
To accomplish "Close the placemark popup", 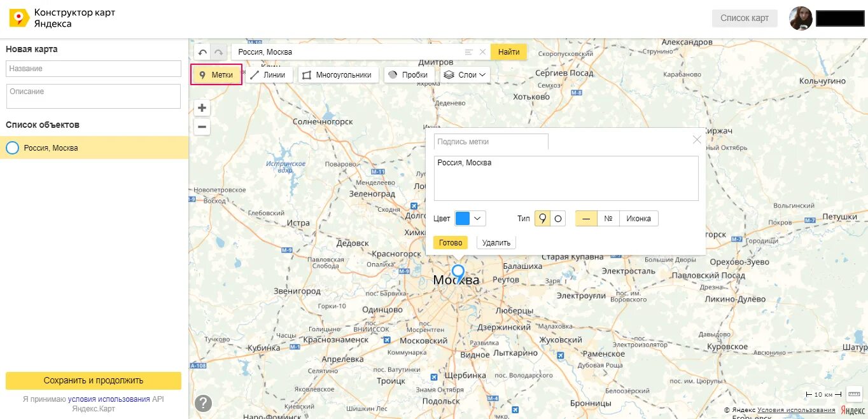I will [697, 139].
